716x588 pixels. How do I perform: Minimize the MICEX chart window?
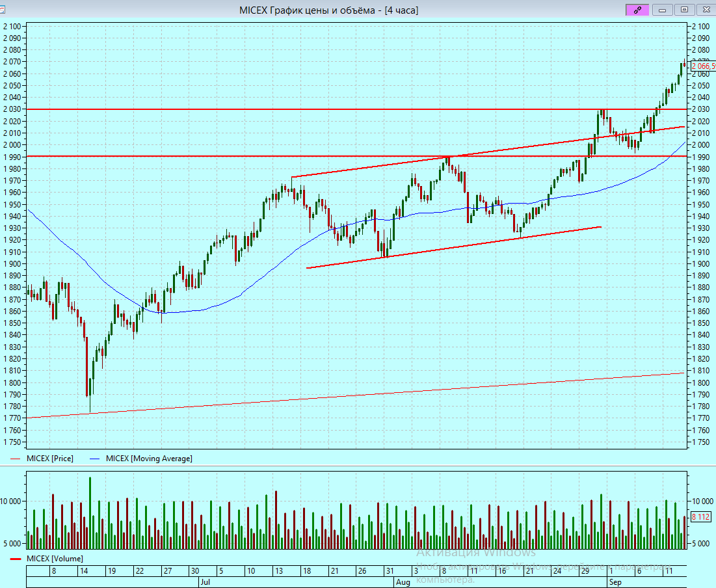663,10
